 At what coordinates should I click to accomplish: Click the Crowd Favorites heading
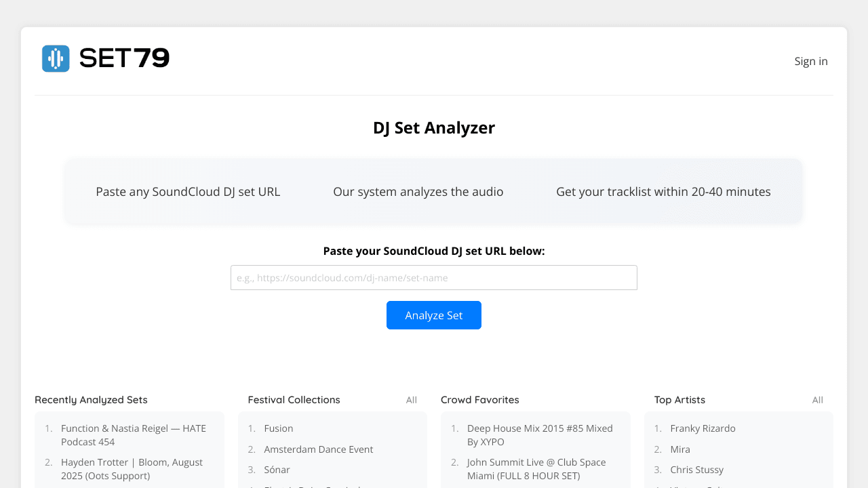479,400
